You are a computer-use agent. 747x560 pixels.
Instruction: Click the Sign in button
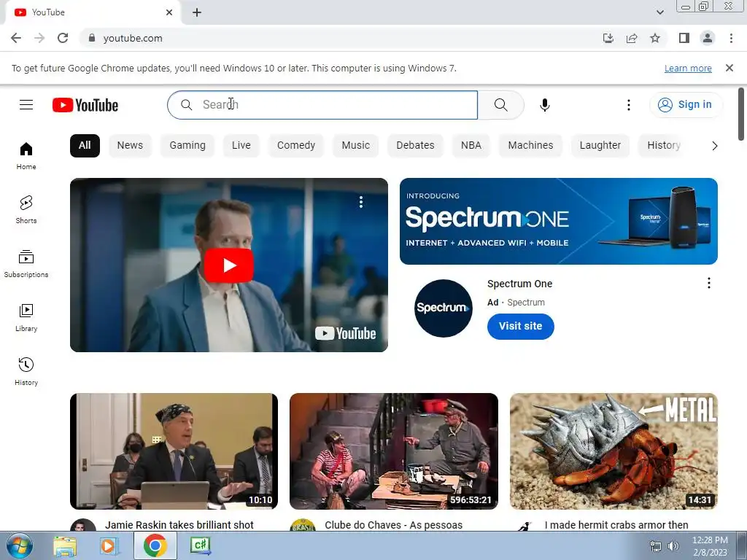686,105
